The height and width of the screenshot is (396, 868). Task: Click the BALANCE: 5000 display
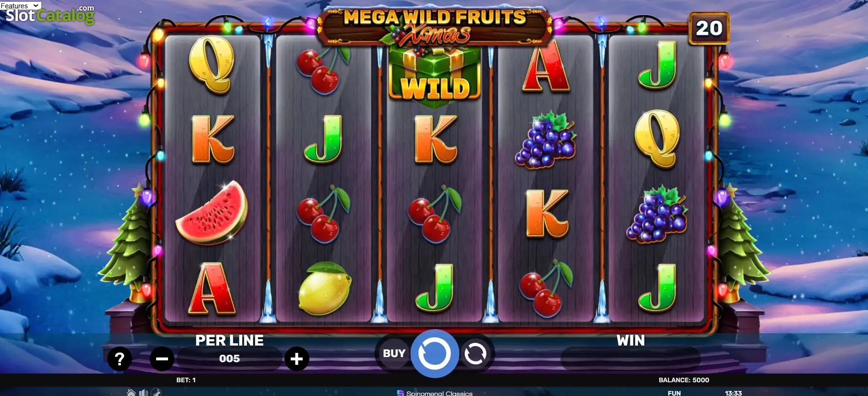(684, 380)
